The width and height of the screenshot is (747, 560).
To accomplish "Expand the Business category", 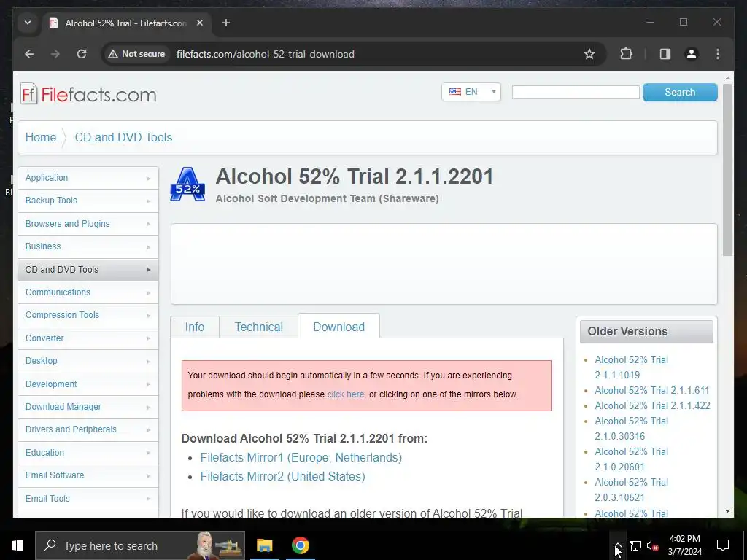I will click(88, 246).
